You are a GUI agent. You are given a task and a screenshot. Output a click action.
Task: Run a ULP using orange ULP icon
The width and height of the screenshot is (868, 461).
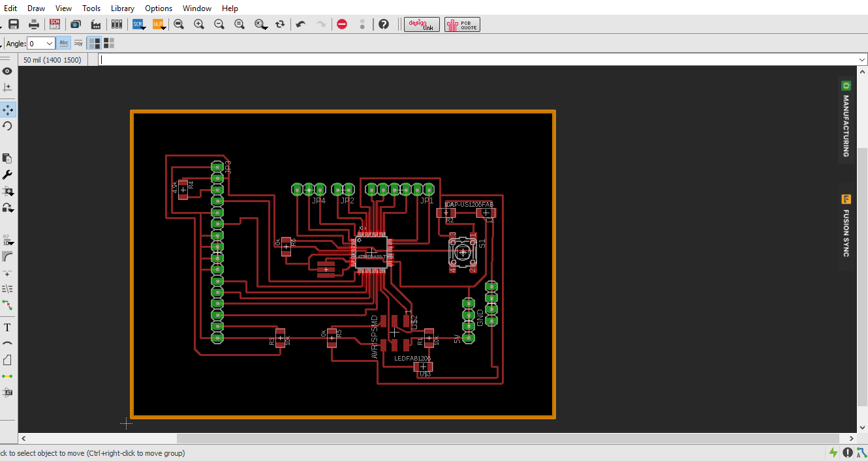tap(159, 24)
